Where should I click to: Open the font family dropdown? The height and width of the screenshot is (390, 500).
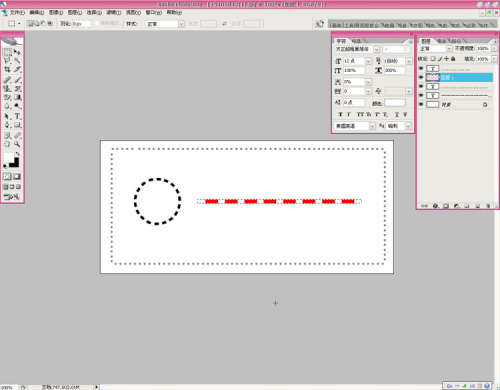click(x=376, y=49)
